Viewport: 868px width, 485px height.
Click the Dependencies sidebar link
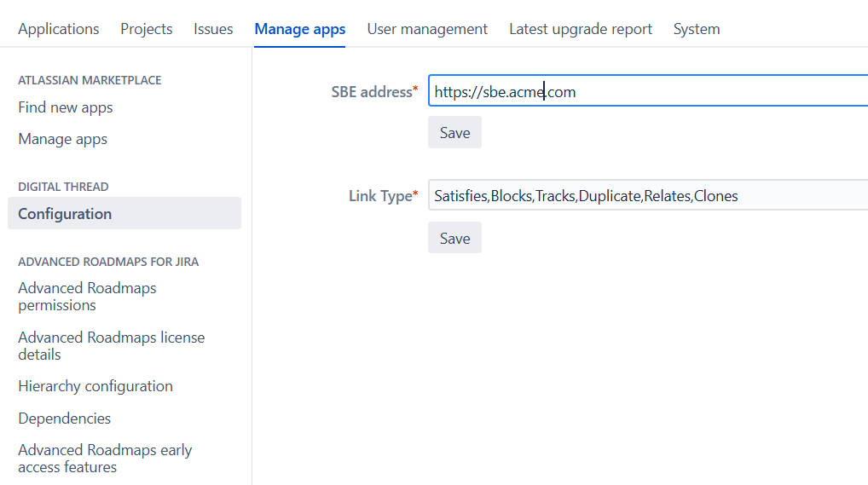[65, 419]
